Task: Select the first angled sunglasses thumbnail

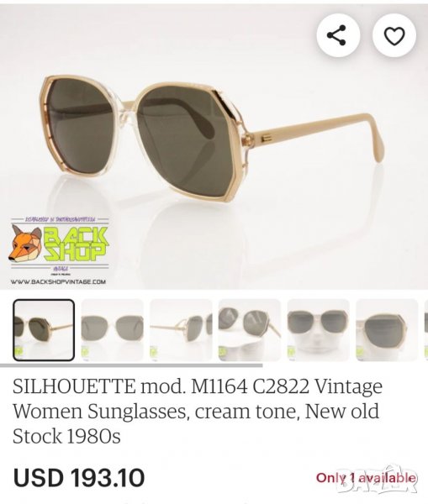Action: [x=44, y=330]
